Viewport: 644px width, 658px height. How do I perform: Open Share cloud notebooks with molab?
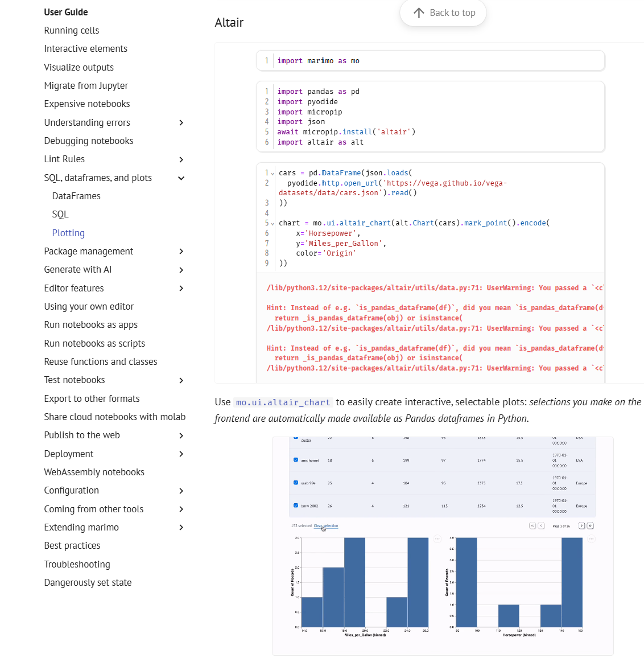(114, 417)
